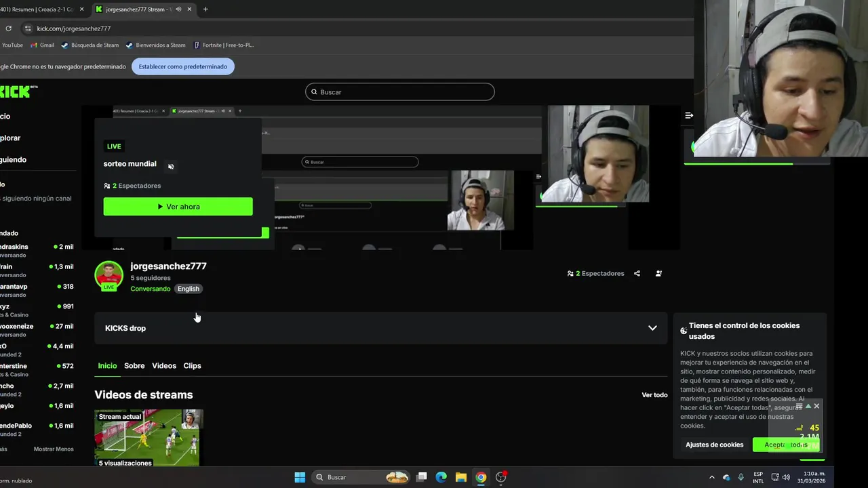Click the Ver todo link
The height and width of the screenshot is (488, 868).
[x=654, y=395]
